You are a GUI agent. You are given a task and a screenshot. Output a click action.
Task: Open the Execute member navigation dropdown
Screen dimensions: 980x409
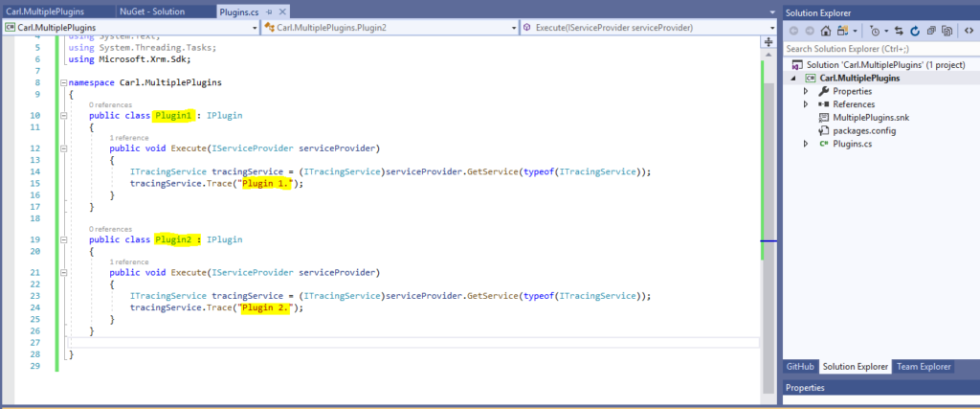point(773,28)
